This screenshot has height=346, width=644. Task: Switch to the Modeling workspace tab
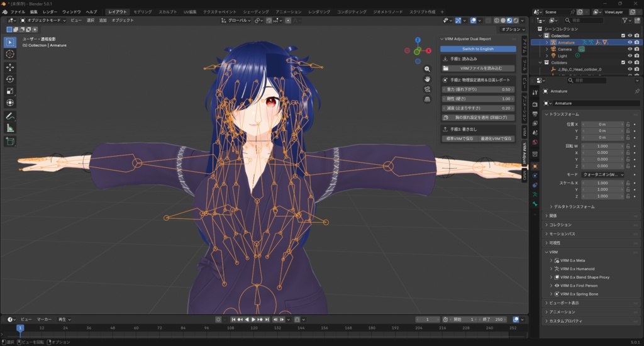coord(143,12)
